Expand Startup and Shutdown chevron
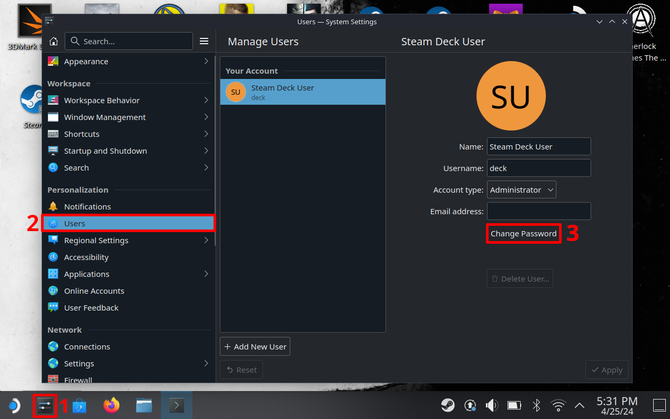The height and width of the screenshot is (419, 670). [206, 150]
